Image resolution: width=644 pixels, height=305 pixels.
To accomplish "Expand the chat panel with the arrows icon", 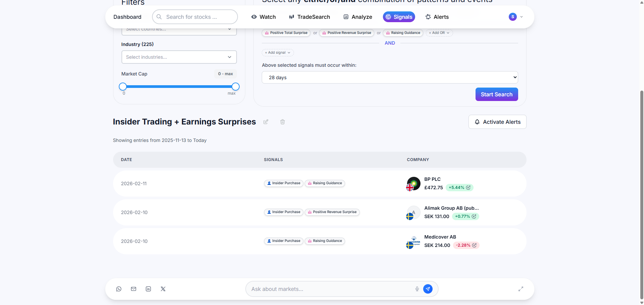I will (x=521, y=289).
